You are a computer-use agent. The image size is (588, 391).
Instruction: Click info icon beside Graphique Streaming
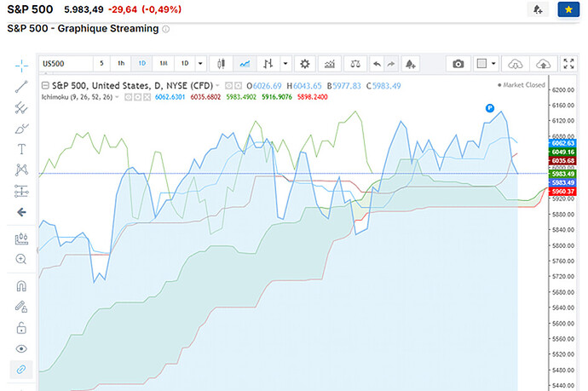[x=166, y=29]
